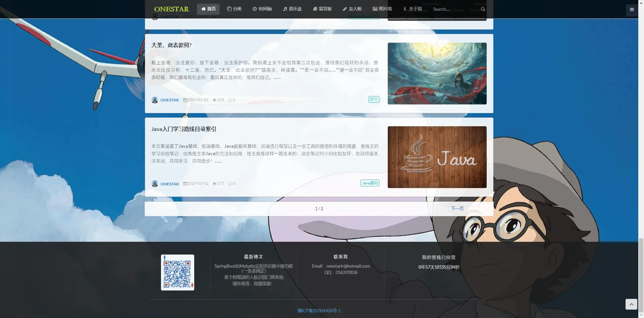
Task: Open latest post SpringBoot和Mybatis实现评论楼中楼功能
Action: (254, 268)
